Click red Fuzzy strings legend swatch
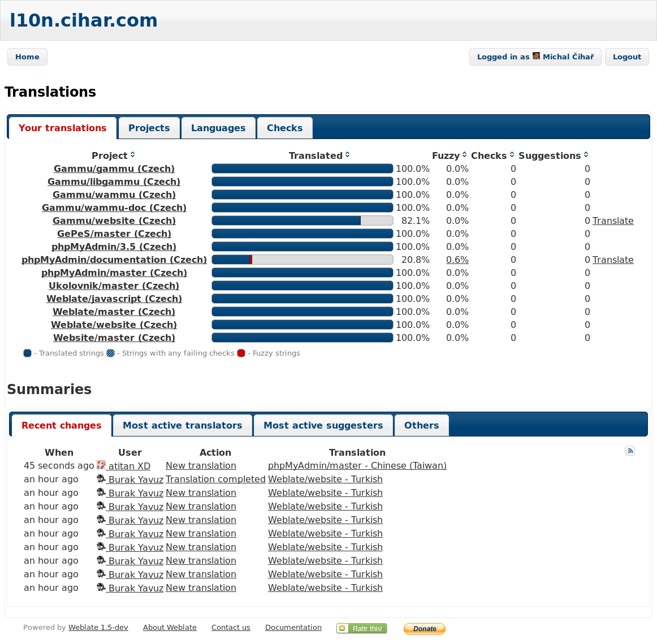The width and height of the screenshot is (657, 644). coord(241,353)
